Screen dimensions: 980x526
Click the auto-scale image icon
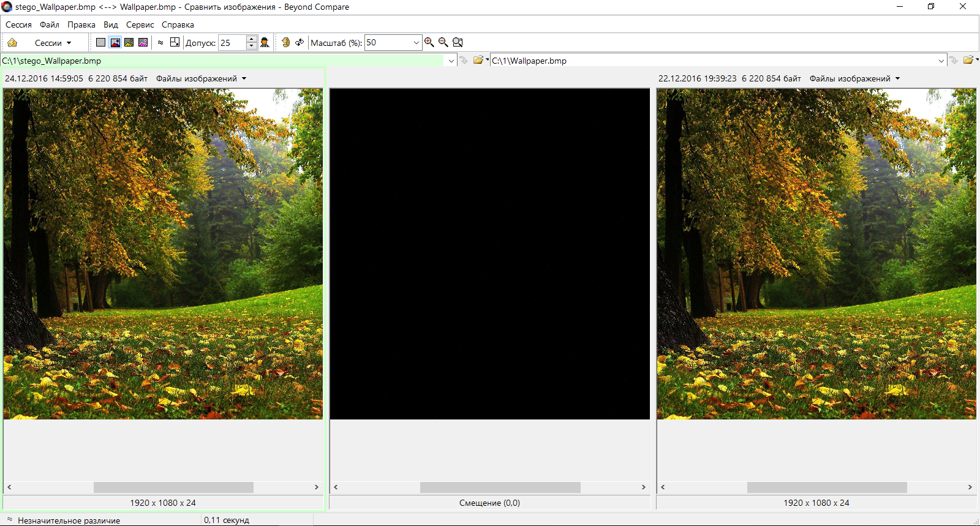175,42
